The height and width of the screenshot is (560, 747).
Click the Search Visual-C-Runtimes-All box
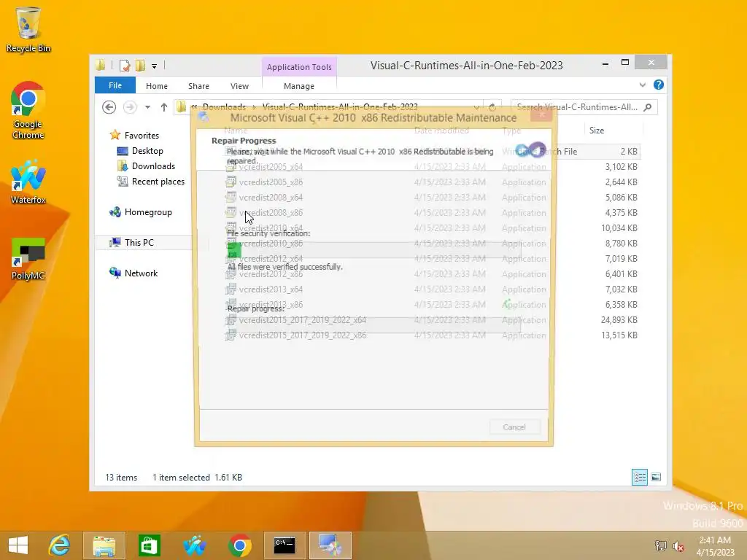click(584, 107)
